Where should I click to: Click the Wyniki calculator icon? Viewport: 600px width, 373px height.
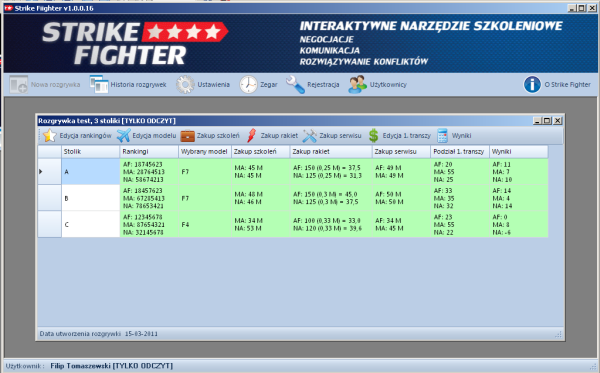[442, 135]
